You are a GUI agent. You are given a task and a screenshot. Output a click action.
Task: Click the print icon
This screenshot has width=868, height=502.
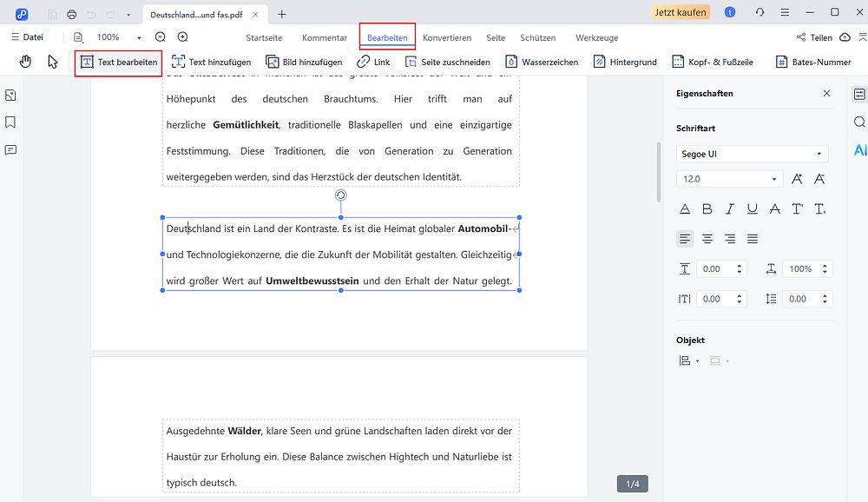point(71,15)
